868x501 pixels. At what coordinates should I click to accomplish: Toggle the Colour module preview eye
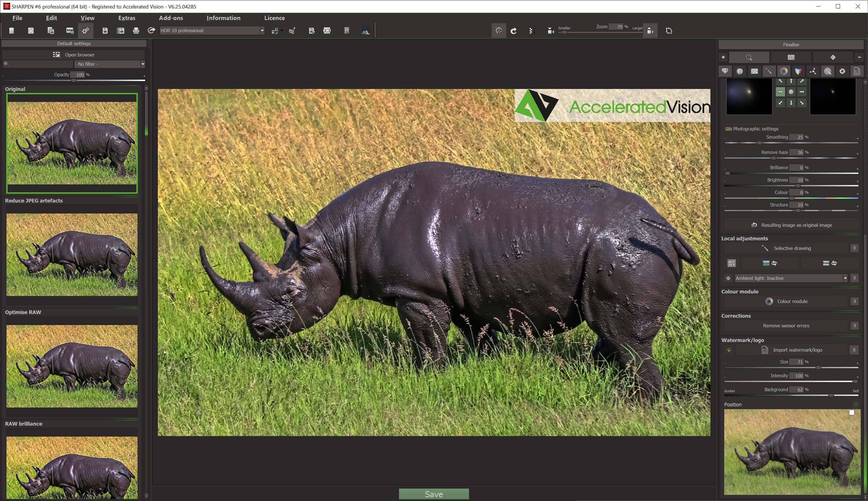(854, 301)
